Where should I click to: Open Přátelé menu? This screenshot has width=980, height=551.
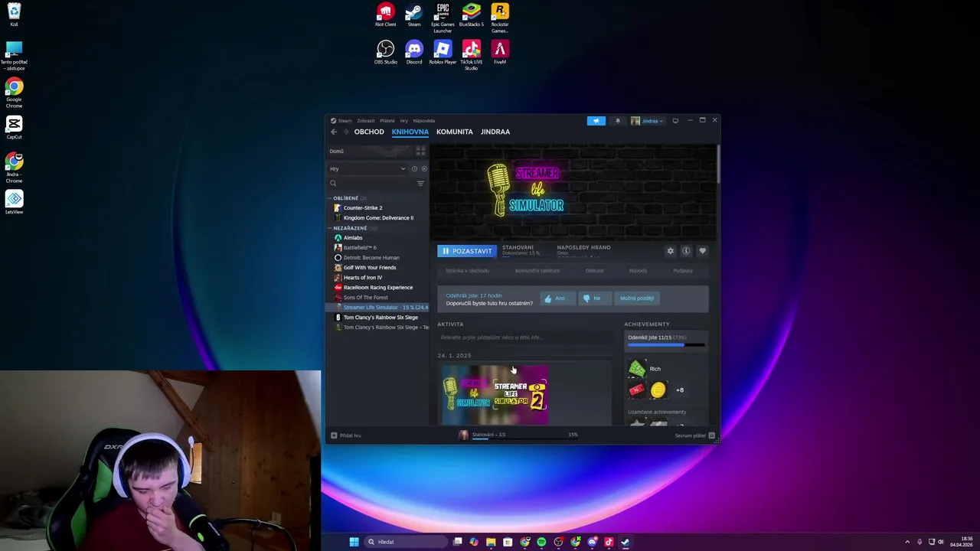click(387, 121)
